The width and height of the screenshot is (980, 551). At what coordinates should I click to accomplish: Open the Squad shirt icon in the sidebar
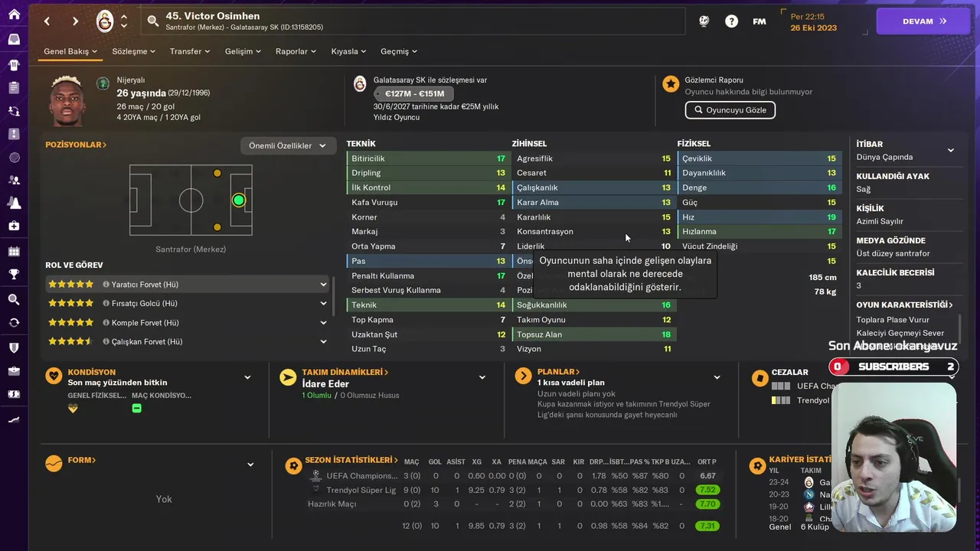tap(14, 64)
